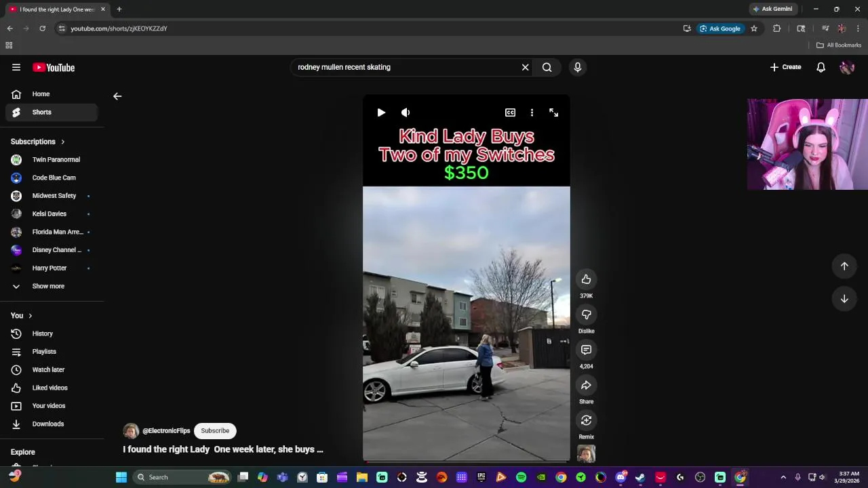The image size is (868, 488).
Task: Open the Kelsi Davies subscription
Action: [52, 213]
